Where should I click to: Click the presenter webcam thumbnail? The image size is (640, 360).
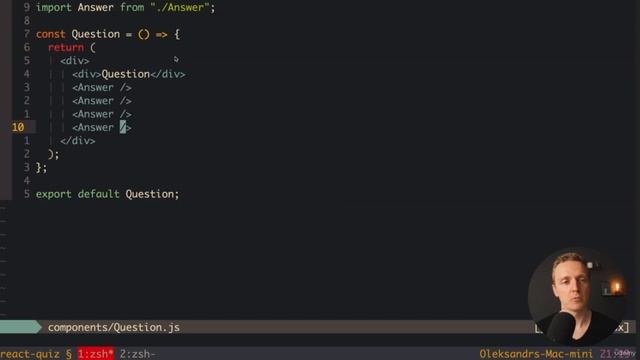(x=576, y=296)
